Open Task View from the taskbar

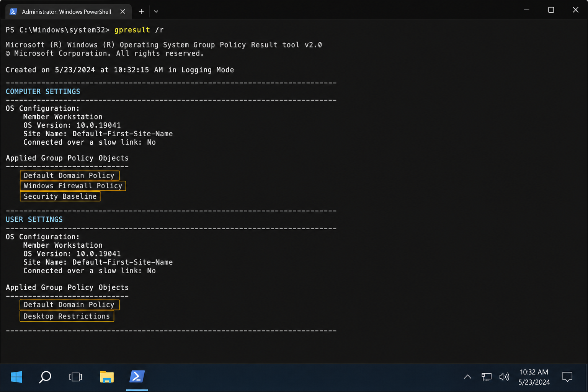pos(75,377)
